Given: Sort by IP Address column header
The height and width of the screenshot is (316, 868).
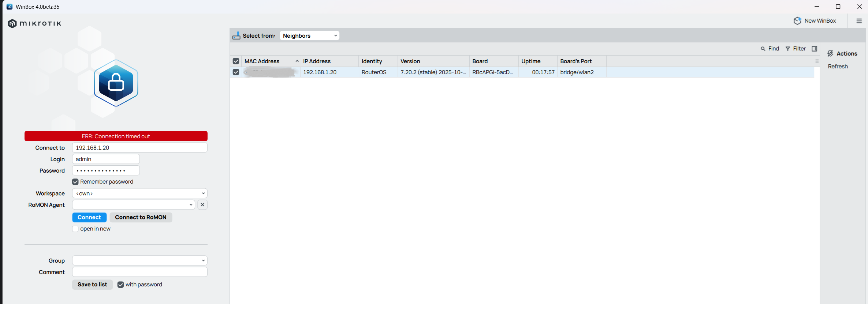Looking at the screenshot, I should pos(329,61).
